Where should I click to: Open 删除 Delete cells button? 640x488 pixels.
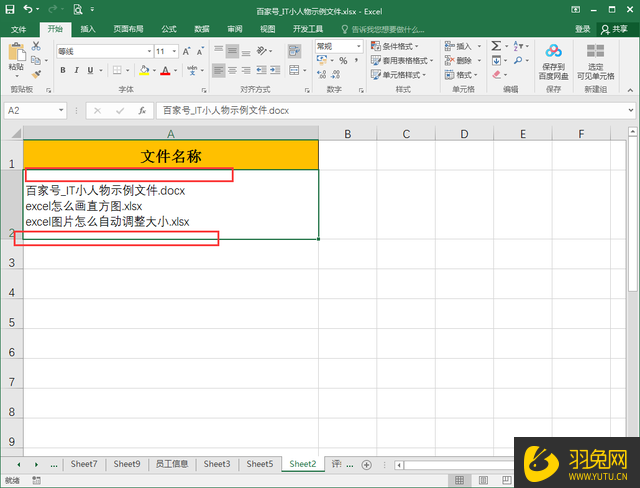point(462,61)
